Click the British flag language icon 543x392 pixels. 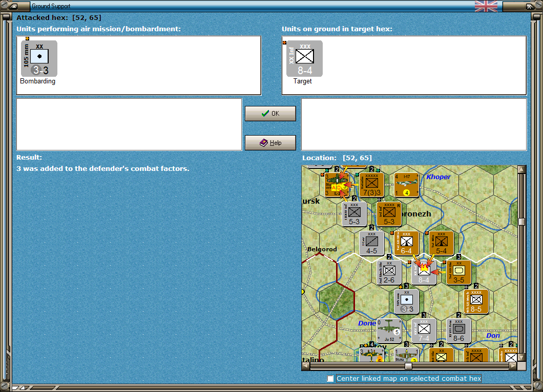[x=486, y=6]
